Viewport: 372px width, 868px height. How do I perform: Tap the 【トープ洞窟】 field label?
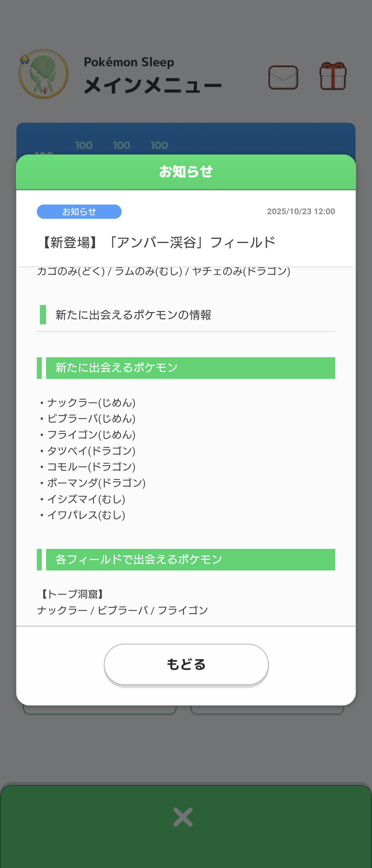pyautogui.click(x=72, y=594)
